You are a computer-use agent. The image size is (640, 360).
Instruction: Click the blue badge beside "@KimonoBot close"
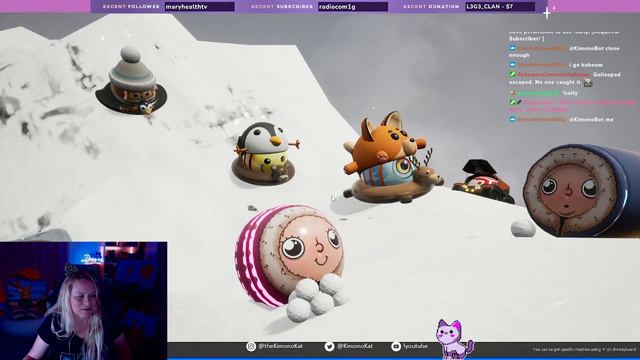coord(513,48)
